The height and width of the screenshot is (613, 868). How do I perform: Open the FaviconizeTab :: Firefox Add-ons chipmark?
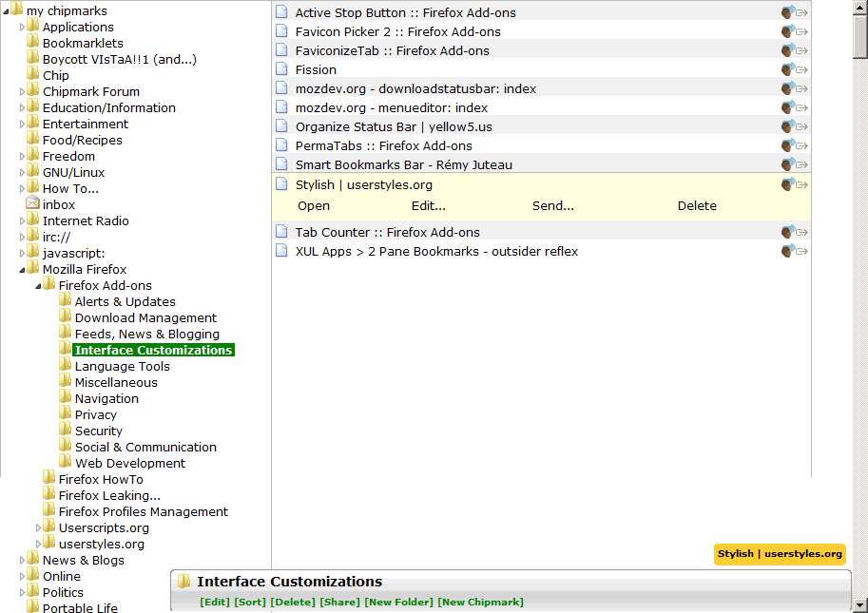pyautogui.click(x=393, y=51)
